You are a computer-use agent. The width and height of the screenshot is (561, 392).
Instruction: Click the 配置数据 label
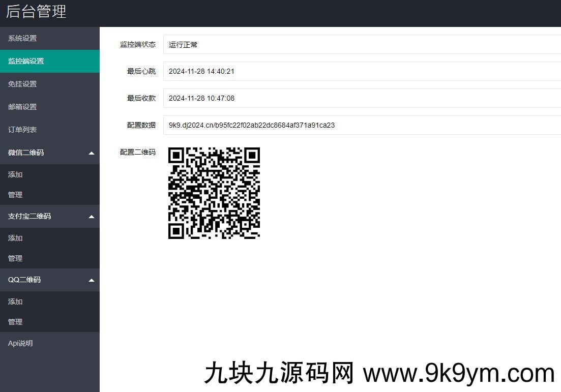pyautogui.click(x=141, y=125)
